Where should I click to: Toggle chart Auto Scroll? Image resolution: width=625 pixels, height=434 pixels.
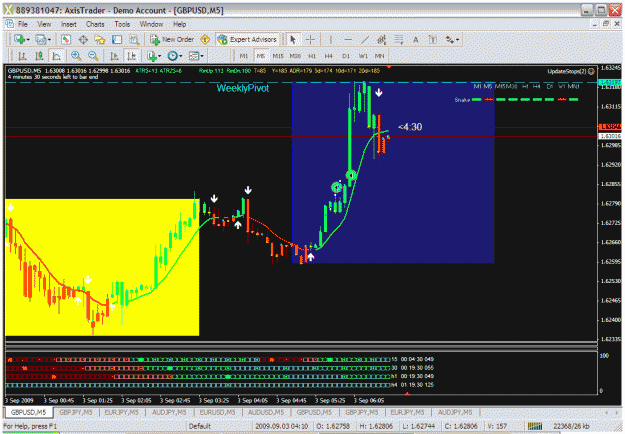tap(115, 56)
